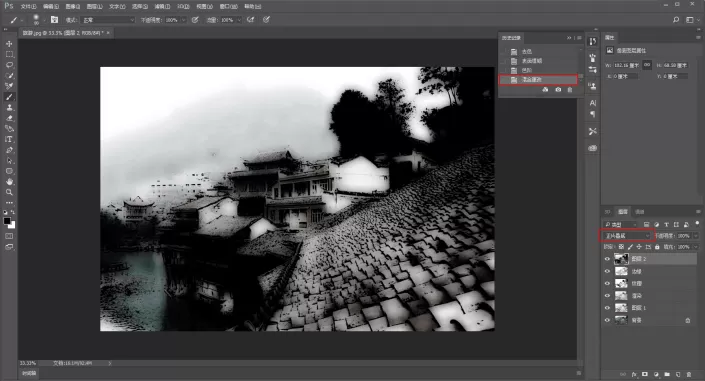Click the 图层 2 layer thumbnail
Image resolution: width=705 pixels, height=381 pixels.
tap(621, 259)
